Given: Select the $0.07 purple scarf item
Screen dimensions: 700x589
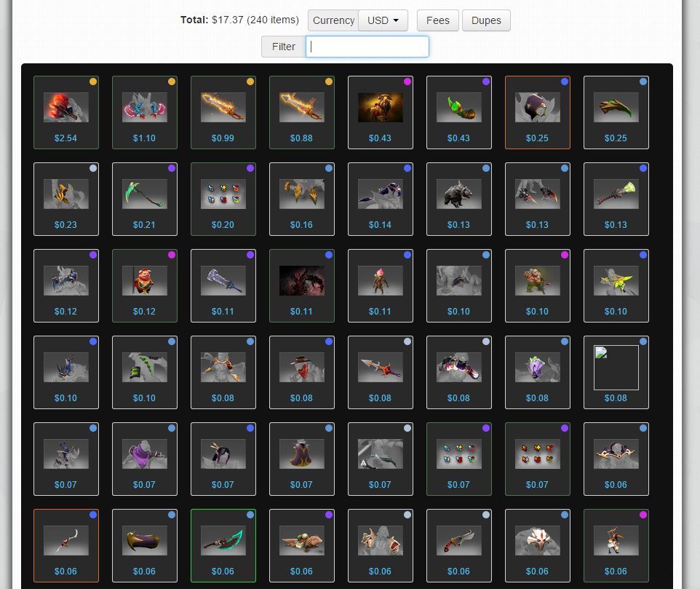Looking at the screenshot, I should [145, 459].
